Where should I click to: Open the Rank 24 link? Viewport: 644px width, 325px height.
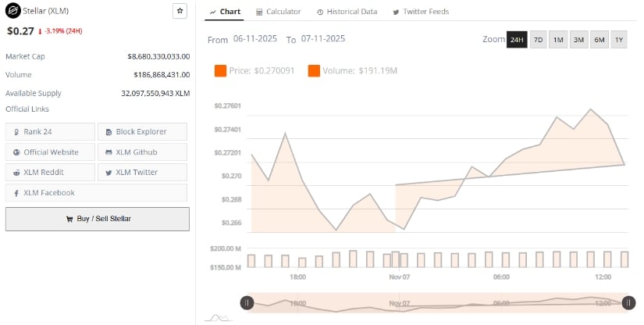[x=50, y=132]
